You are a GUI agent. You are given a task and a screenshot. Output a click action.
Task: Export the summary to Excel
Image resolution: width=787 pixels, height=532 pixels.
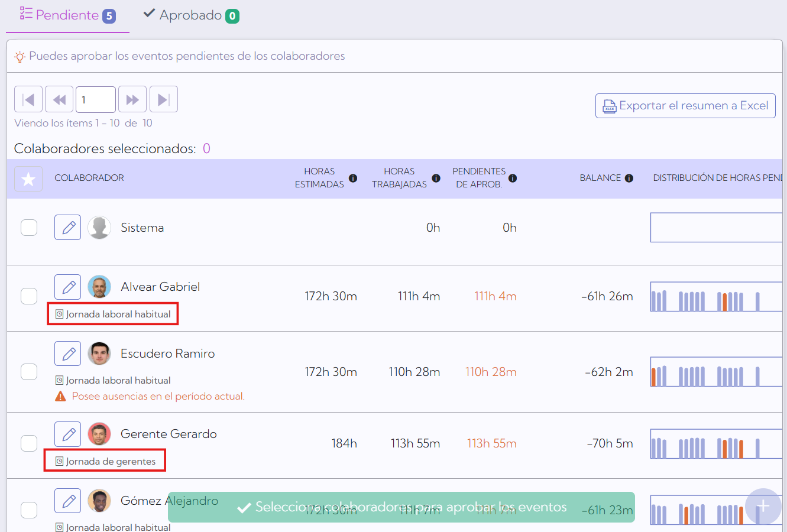tap(685, 106)
